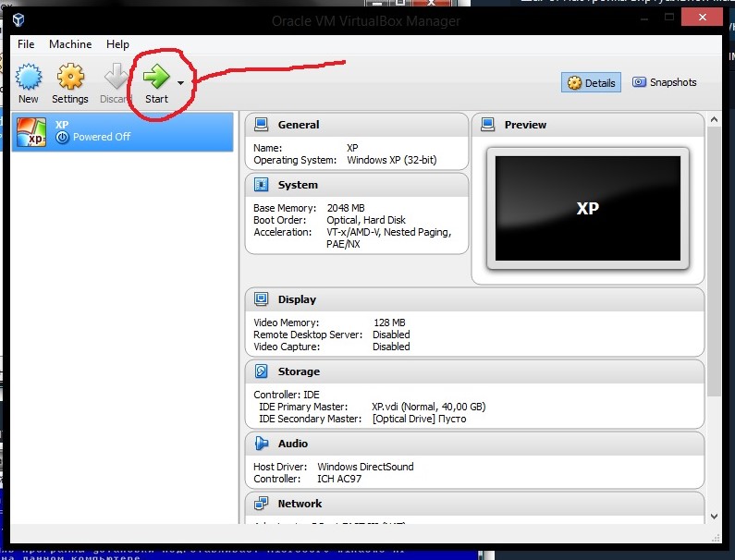Open the Display section header
The image size is (735, 560).
pyautogui.click(x=474, y=299)
